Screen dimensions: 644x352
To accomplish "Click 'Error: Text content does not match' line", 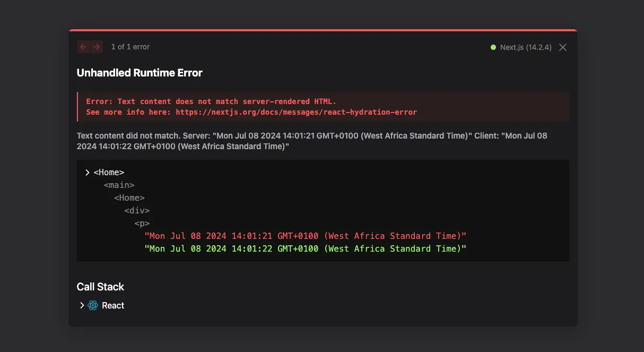I will coord(211,101).
